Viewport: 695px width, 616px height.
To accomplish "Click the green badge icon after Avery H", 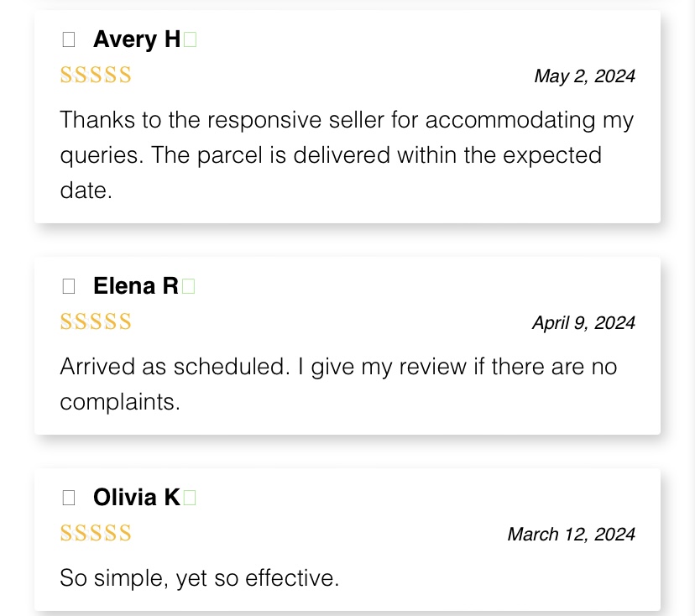I will coord(190,39).
